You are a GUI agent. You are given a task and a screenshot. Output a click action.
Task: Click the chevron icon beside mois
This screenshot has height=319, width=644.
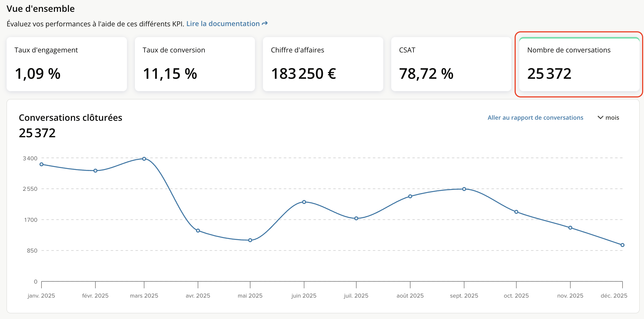(600, 117)
